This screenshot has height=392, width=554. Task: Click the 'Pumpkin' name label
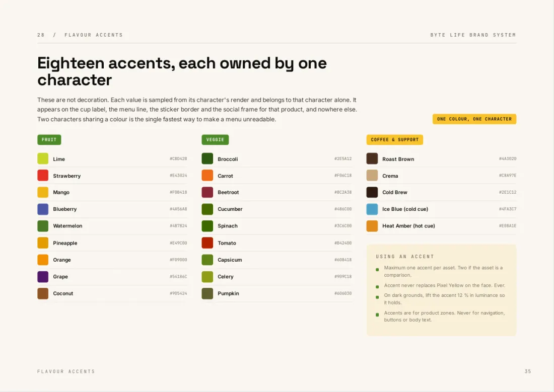228,293
